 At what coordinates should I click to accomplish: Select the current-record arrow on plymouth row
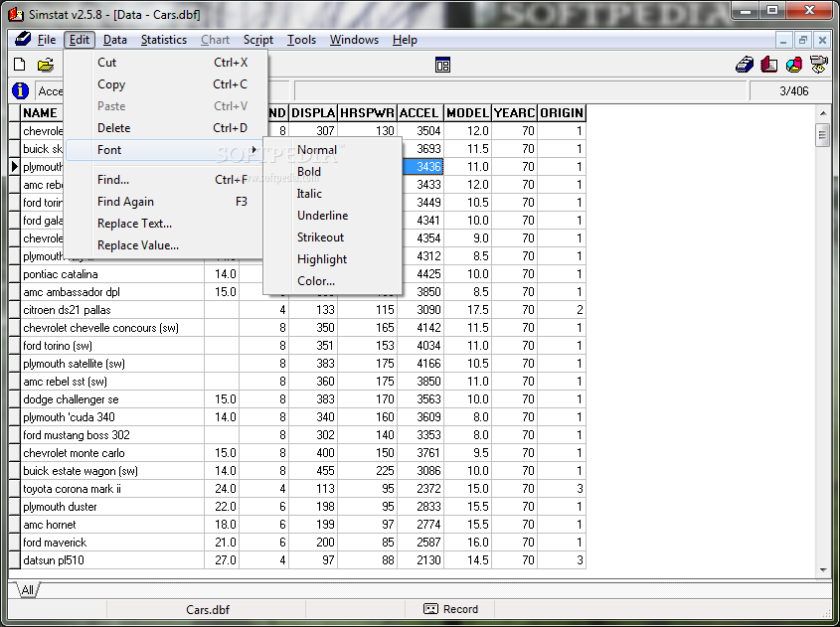coord(15,167)
